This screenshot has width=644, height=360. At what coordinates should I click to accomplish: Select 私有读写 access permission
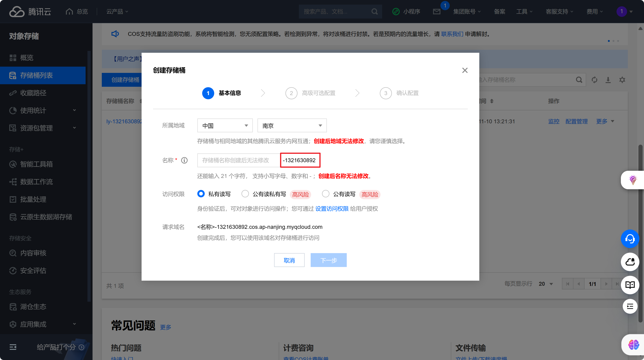coord(201,194)
